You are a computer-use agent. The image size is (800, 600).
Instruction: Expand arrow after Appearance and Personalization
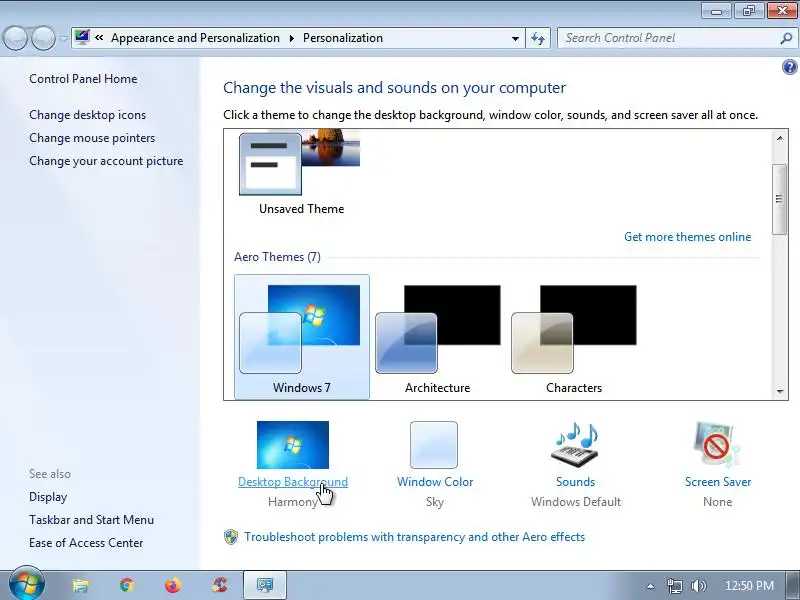pos(291,38)
